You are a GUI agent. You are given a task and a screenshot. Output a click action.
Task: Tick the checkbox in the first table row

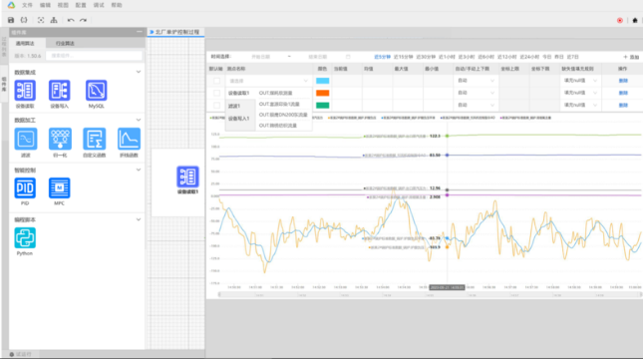tap(216, 81)
